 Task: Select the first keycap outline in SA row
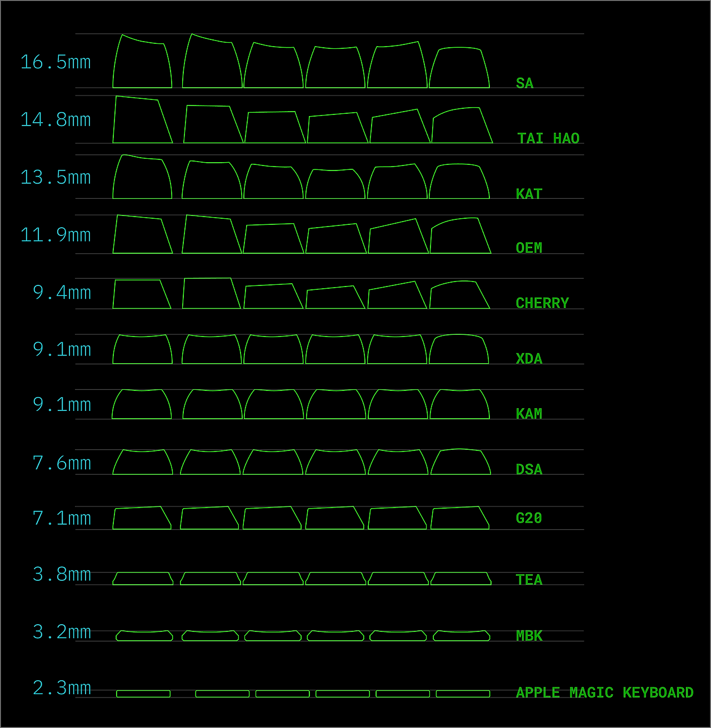pyautogui.click(x=142, y=62)
